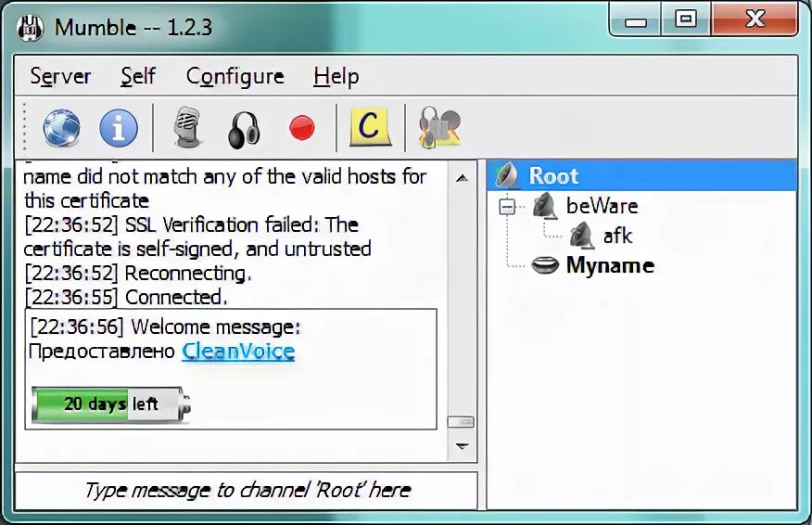This screenshot has width=812, height=525.
Task: Select the Root channel
Action: [641, 175]
